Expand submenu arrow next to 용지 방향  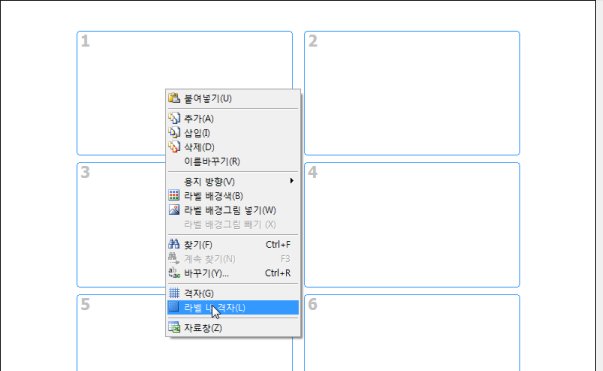point(292,181)
